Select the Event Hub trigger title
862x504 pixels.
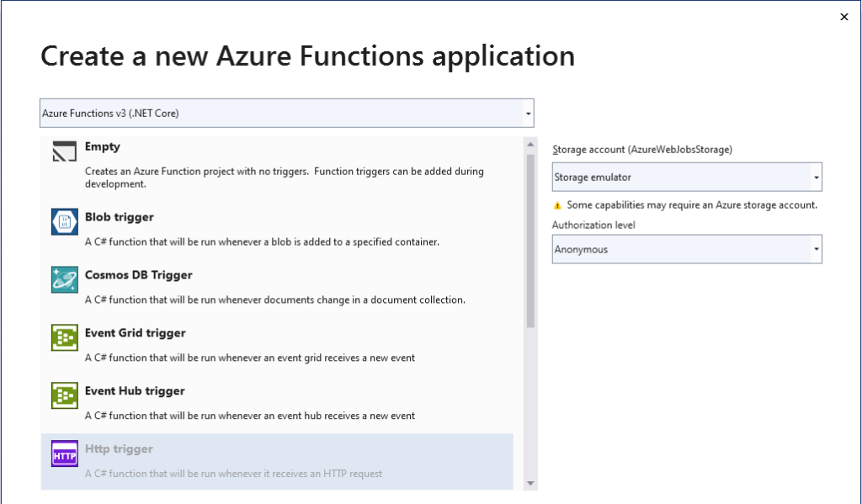(x=135, y=391)
